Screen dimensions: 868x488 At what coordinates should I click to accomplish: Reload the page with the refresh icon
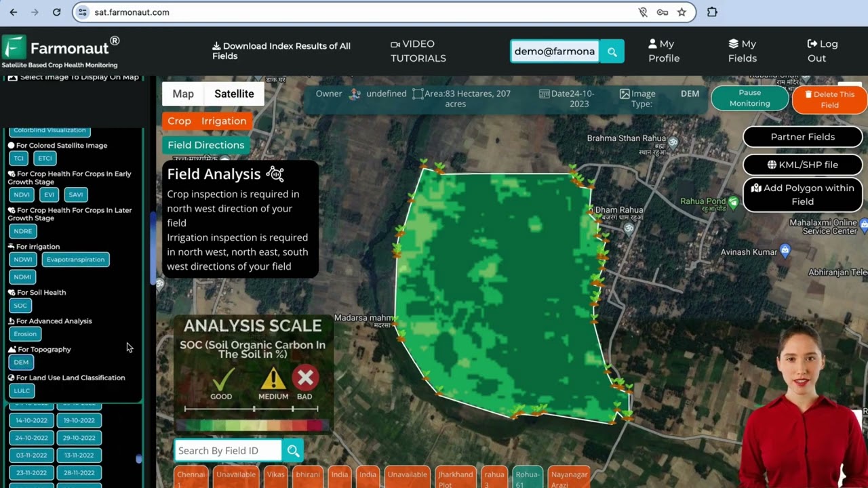click(x=56, y=12)
